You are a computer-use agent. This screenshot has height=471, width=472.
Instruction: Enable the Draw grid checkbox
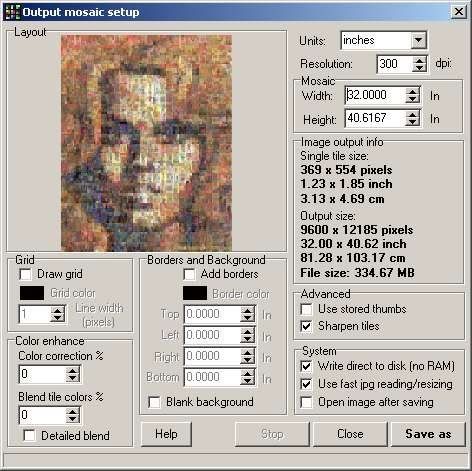click(x=25, y=275)
